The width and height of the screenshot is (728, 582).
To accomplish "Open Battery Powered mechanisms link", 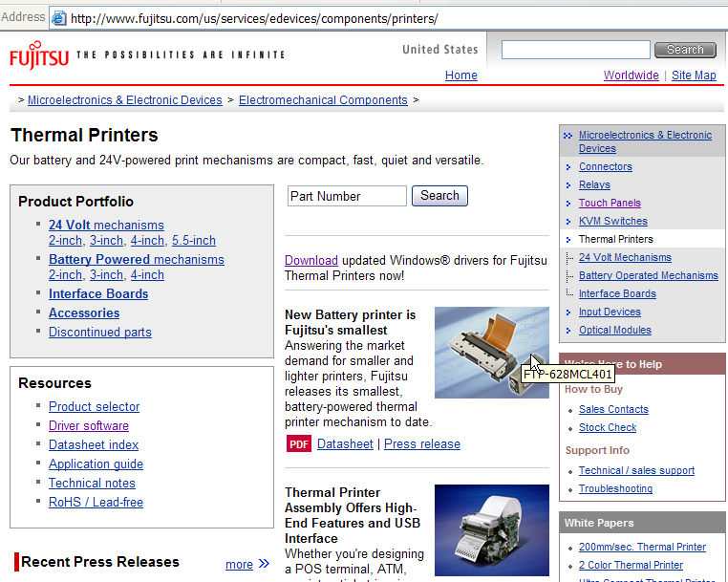I will coord(137,259).
